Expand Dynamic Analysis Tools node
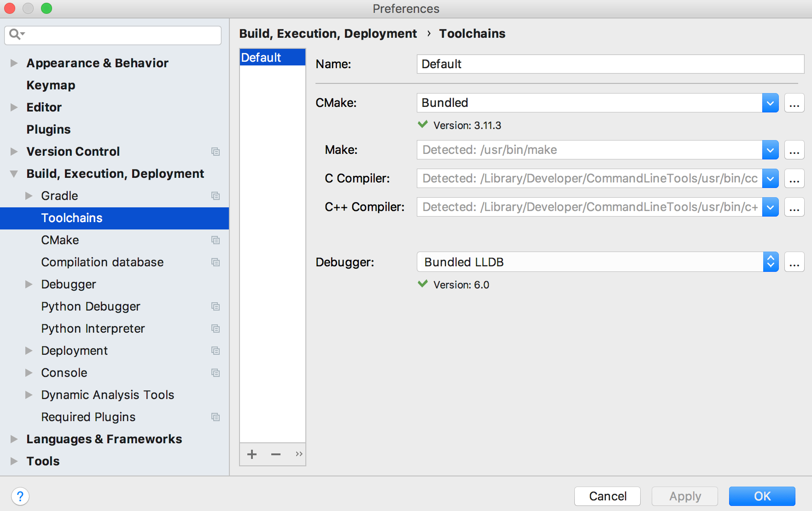 pyautogui.click(x=29, y=395)
